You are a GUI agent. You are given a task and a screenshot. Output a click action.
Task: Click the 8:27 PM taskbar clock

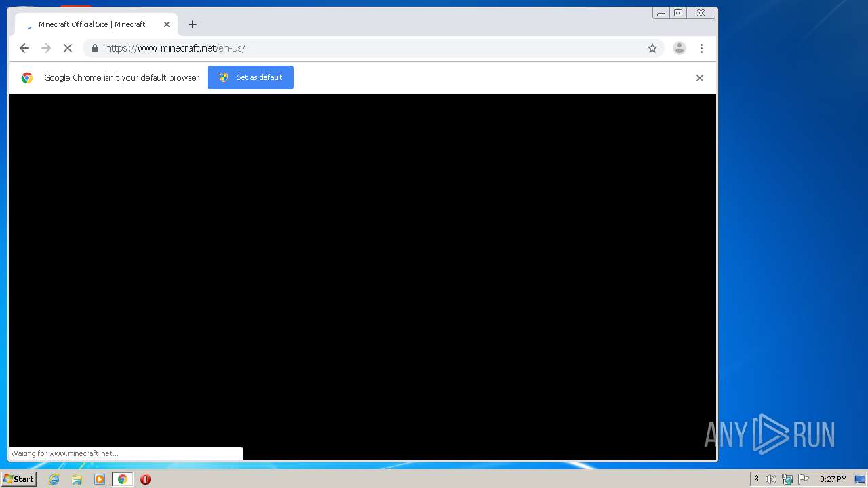click(833, 479)
